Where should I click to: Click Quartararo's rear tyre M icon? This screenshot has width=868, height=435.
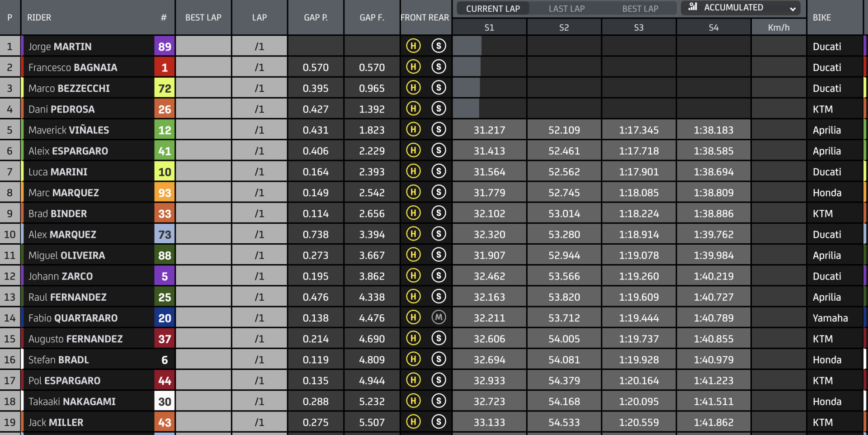pos(439,317)
